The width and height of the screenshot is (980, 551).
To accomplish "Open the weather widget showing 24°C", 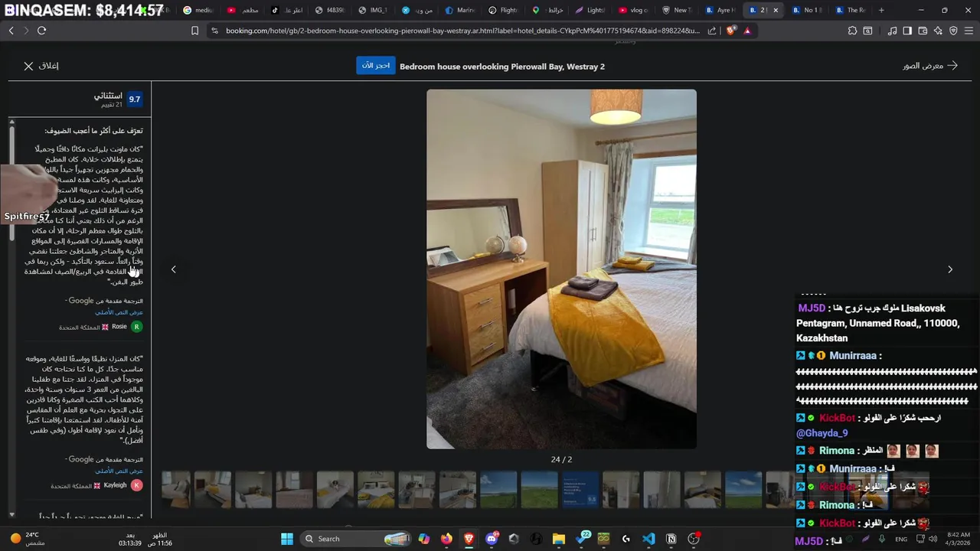I will (x=28, y=539).
